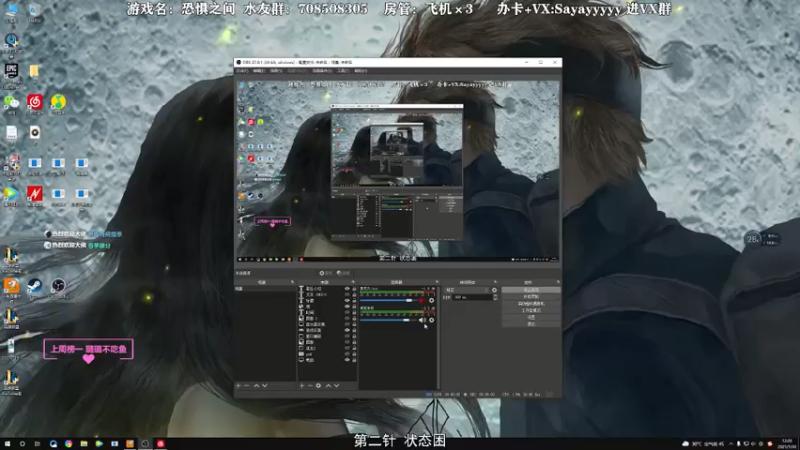
Task: Add a new source with the plus icon
Action: [302, 386]
